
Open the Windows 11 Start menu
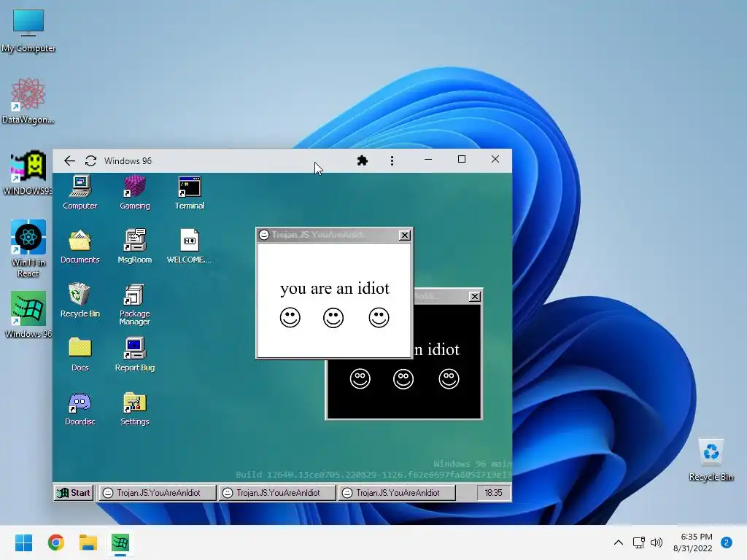point(24,542)
